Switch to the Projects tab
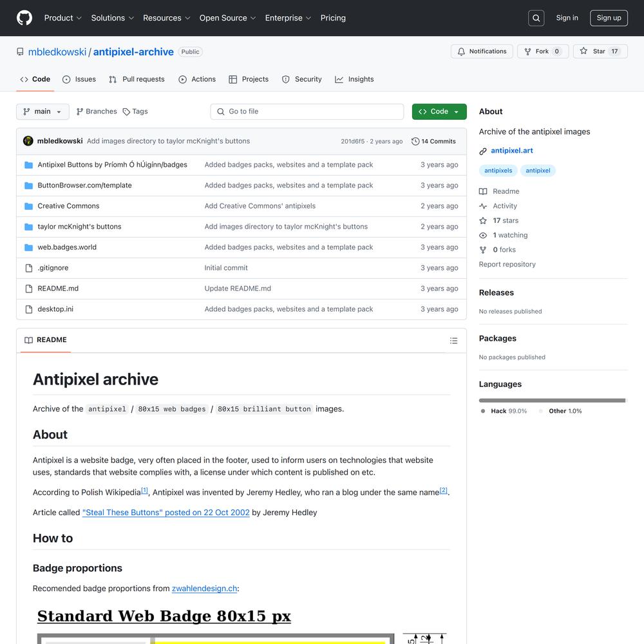644x644 pixels. (249, 79)
